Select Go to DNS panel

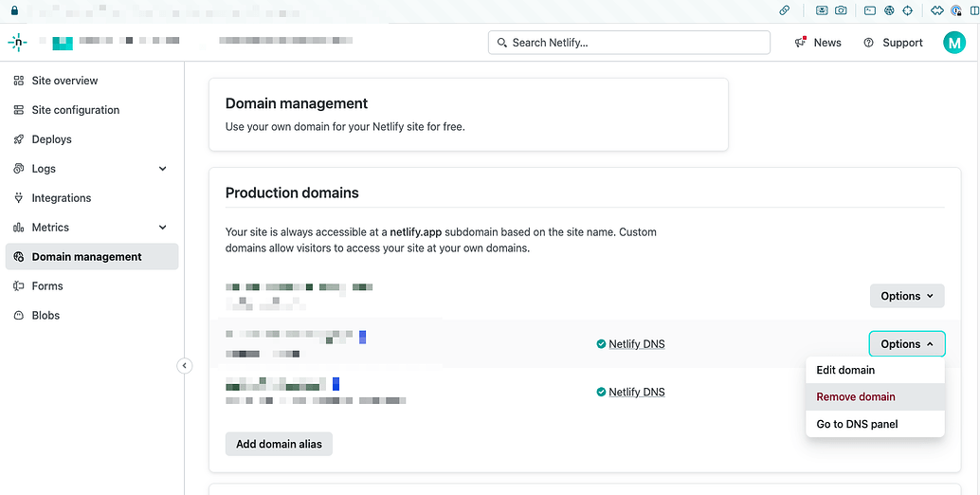pos(857,424)
